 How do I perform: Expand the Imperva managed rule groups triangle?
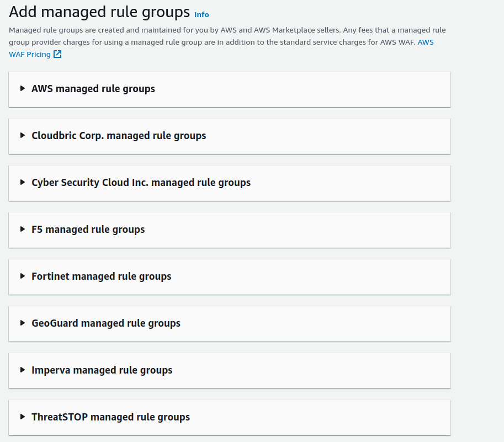point(23,370)
